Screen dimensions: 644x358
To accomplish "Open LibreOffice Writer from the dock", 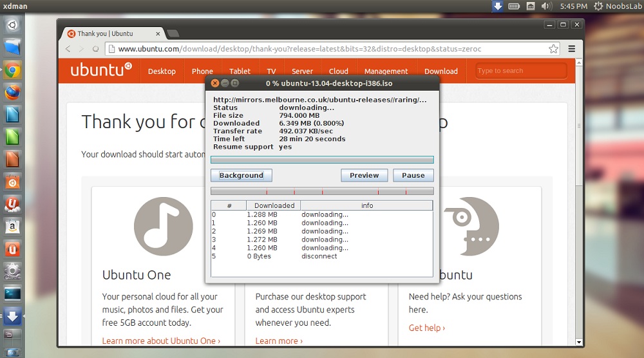I will 12,115.
